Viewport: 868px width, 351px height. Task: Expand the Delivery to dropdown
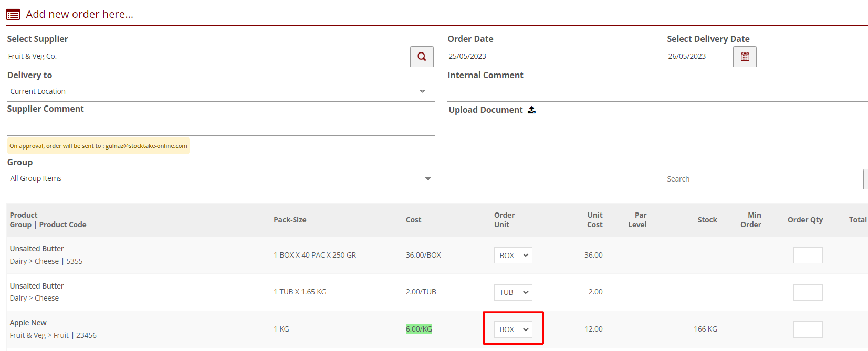[x=422, y=91]
